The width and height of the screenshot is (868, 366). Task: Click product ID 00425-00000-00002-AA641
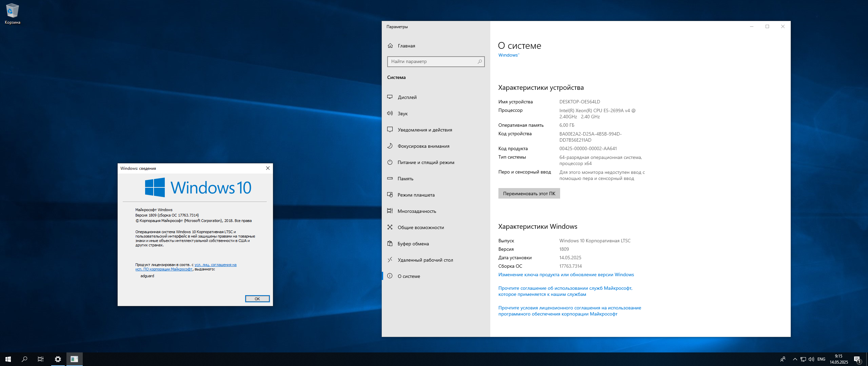[x=588, y=148]
